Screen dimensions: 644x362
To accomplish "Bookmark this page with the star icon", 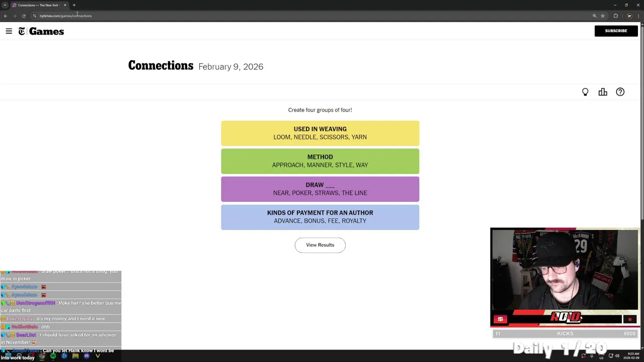I will [603, 16].
